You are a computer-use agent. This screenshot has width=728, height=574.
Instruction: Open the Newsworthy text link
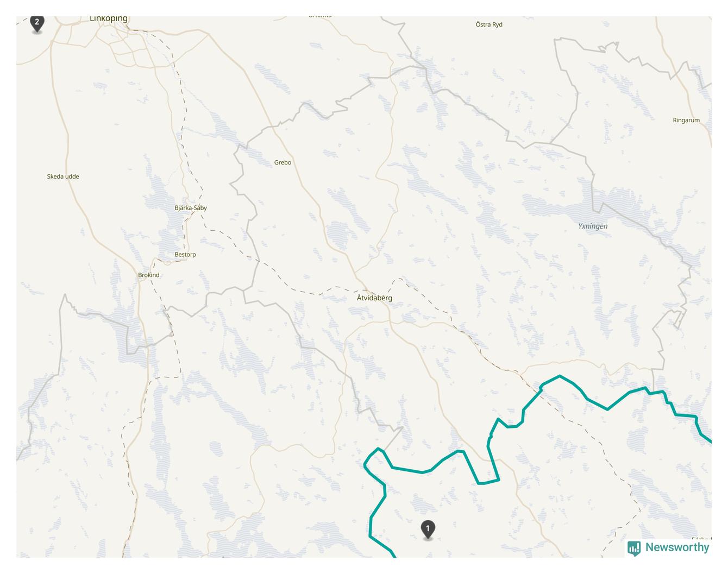click(677, 547)
